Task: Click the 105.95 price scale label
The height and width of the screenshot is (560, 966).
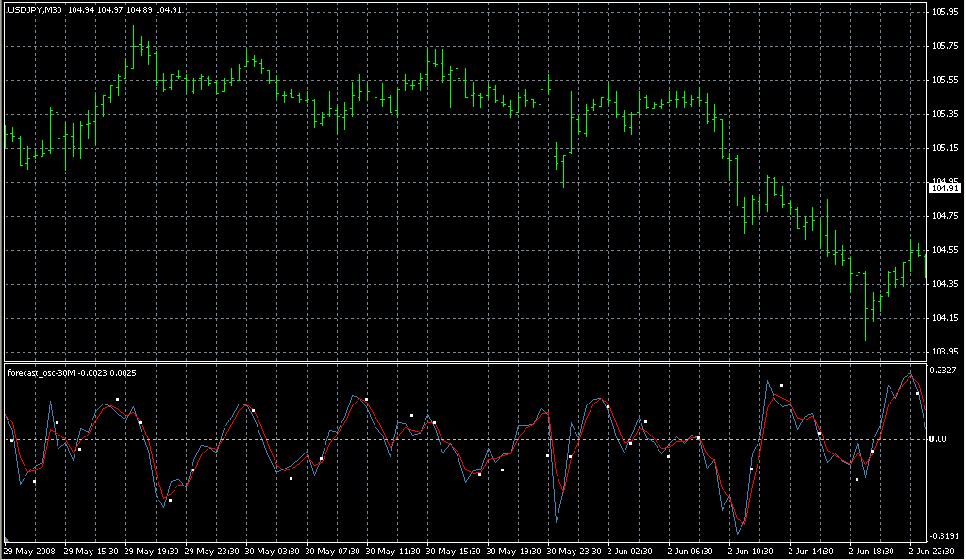Action: click(943, 12)
